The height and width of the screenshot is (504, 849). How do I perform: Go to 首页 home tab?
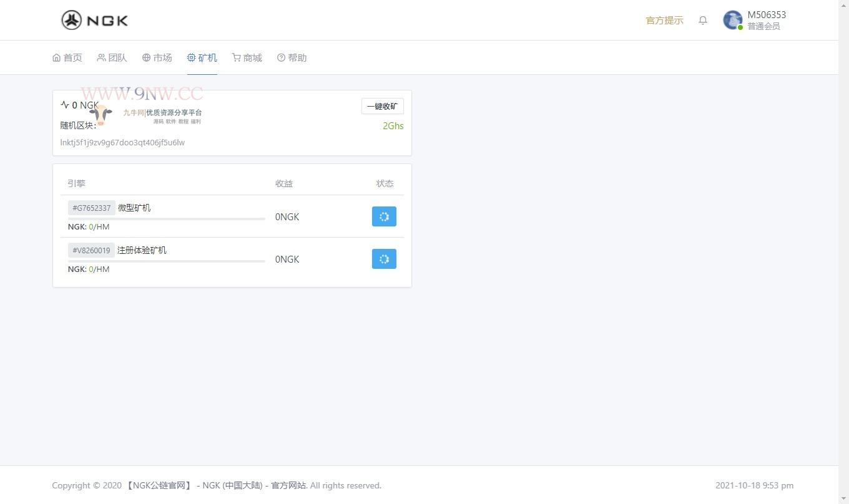(67, 57)
